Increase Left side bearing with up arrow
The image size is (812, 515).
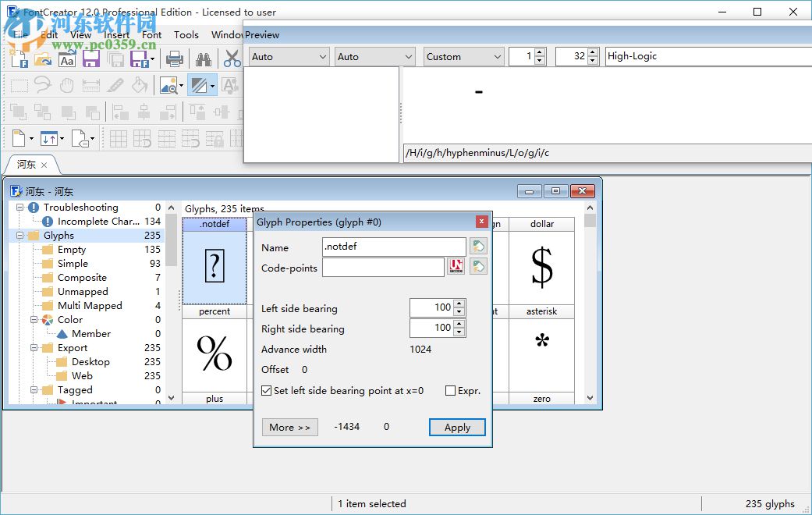click(459, 304)
